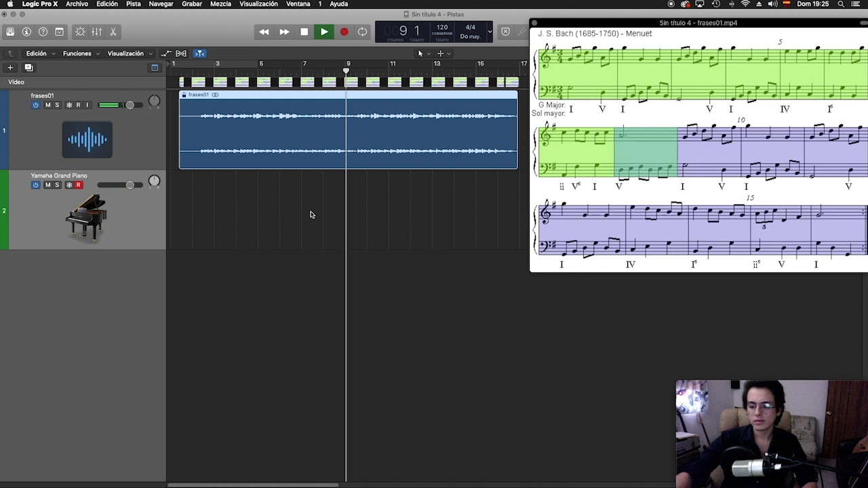Open Pista menu
Screen dimensions: 868x488
click(133, 4)
